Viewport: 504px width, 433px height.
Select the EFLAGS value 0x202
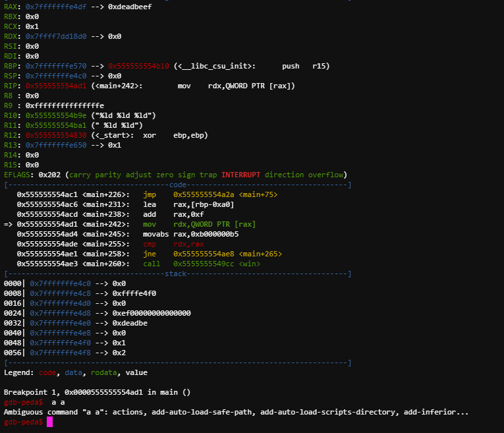[49, 175]
